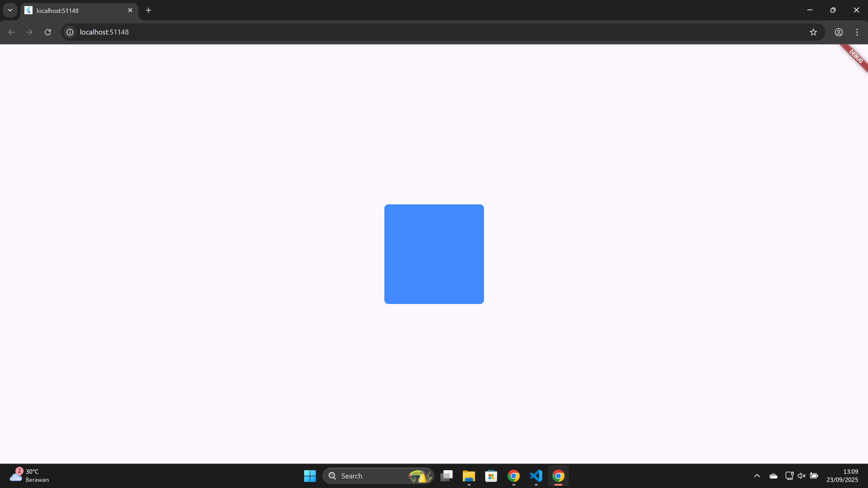Image resolution: width=868 pixels, height=488 pixels.
Task: Open Windows Start menu
Action: (310, 476)
